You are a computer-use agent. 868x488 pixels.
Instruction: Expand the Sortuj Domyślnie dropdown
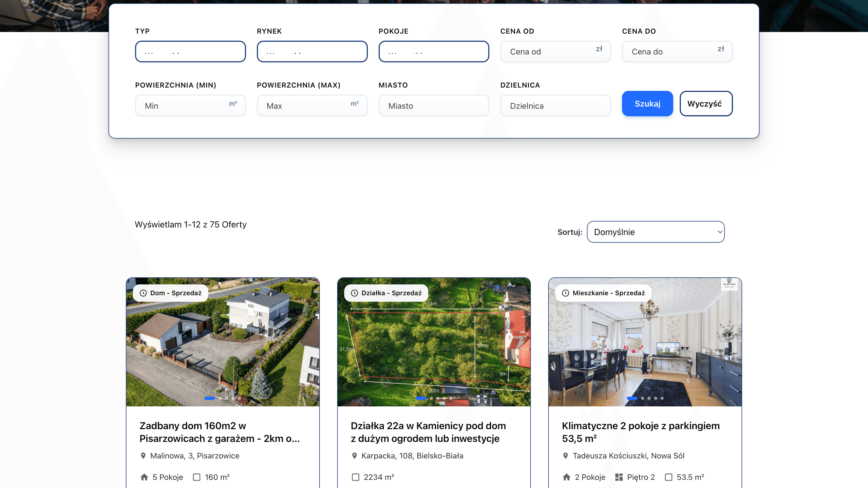pyautogui.click(x=655, y=232)
